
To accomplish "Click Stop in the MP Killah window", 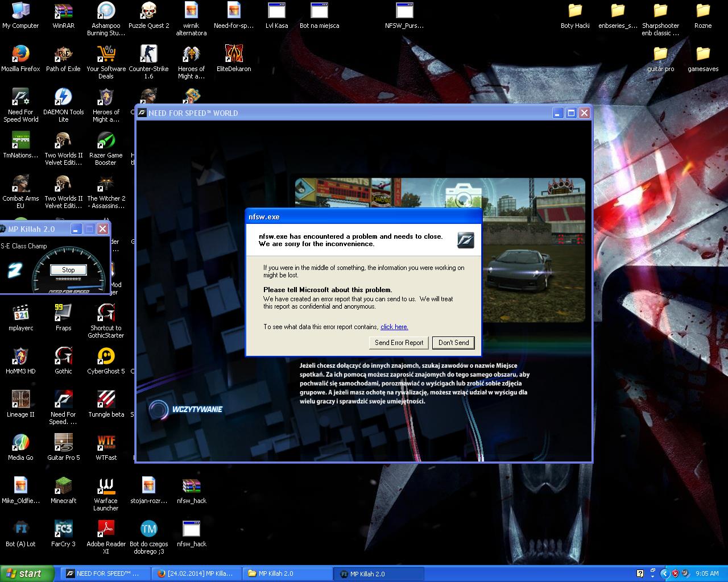I will (68, 270).
